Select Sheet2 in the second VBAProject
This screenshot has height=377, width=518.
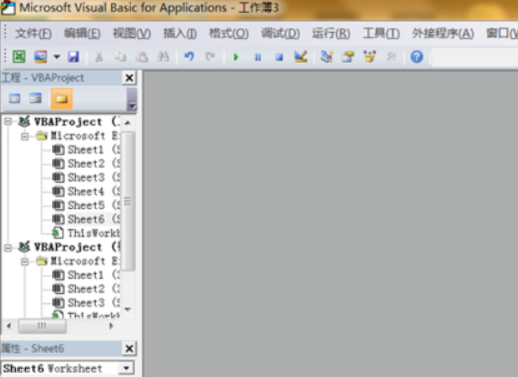(x=86, y=289)
